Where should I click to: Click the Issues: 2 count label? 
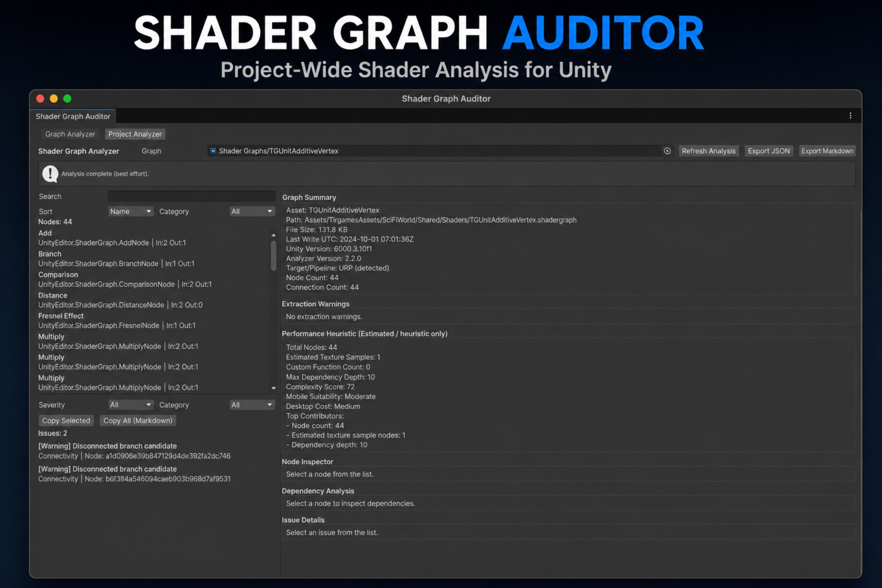point(52,433)
